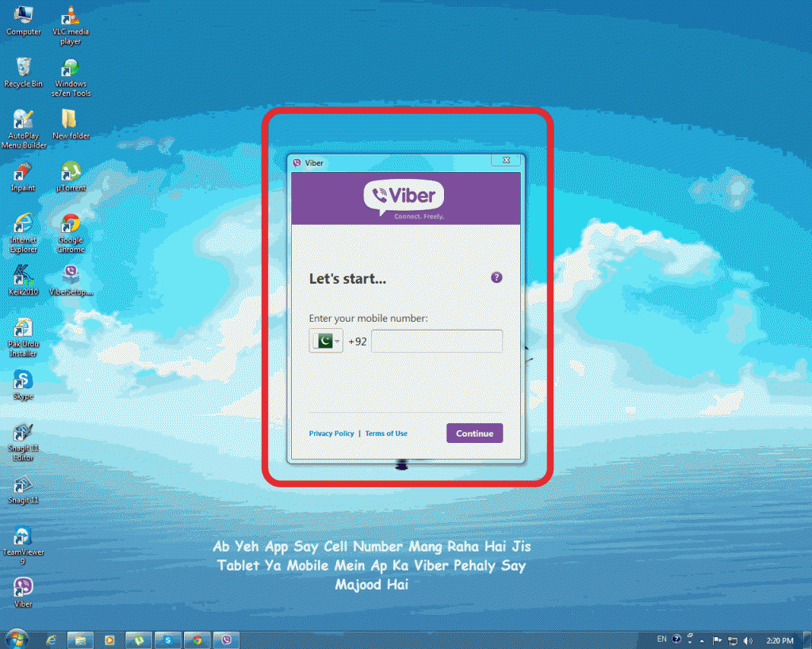Select Google Chrome desktop icon

click(71, 233)
